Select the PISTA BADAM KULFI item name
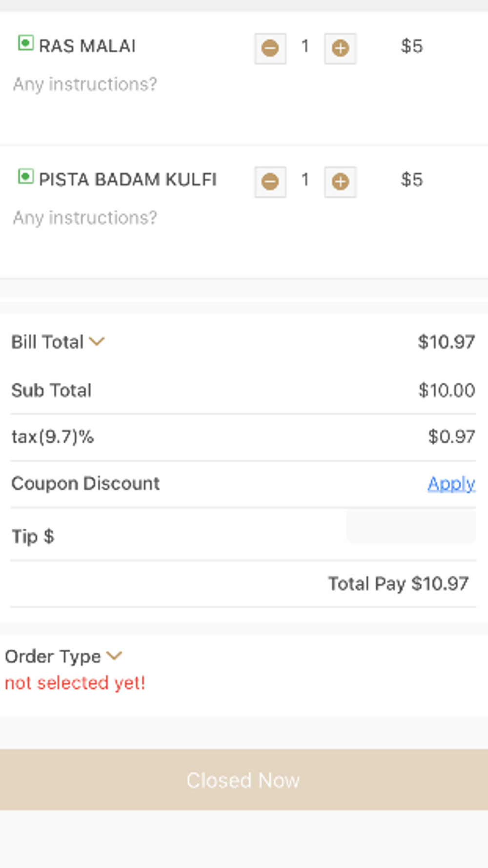 coord(128,179)
